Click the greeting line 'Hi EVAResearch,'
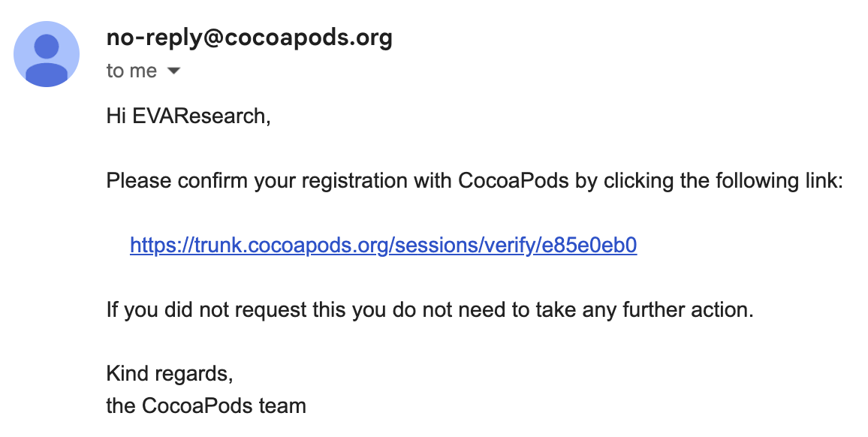The image size is (868, 437). (188, 116)
